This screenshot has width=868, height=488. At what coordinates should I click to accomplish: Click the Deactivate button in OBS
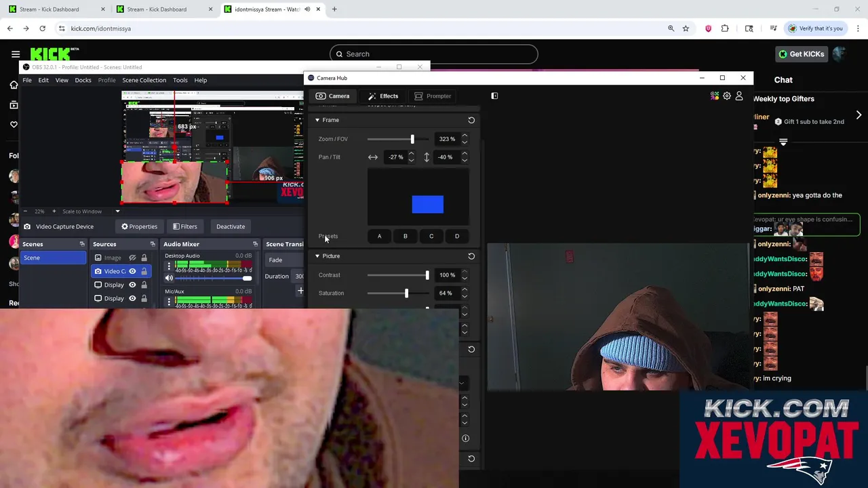click(x=231, y=226)
